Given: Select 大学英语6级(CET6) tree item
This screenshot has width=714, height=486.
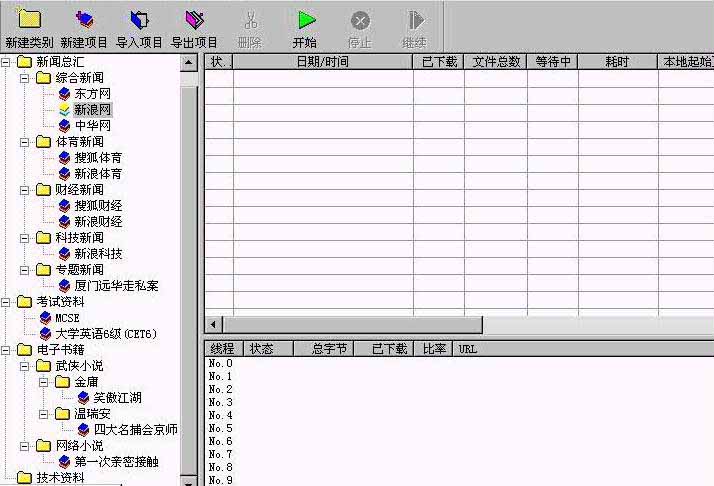Looking at the screenshot, I should [x=104, y=334].
